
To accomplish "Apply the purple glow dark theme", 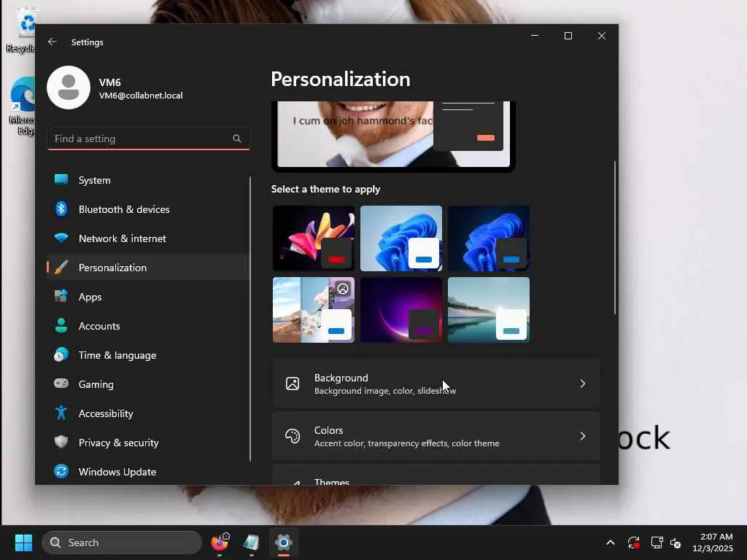I will click(x=401, y=310).
